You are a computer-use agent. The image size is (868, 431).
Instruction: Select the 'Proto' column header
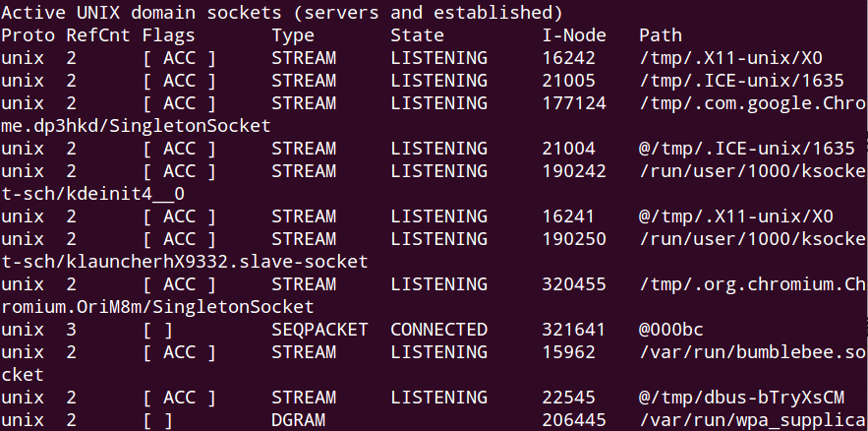pyautogui.click(x=28, y=35)
